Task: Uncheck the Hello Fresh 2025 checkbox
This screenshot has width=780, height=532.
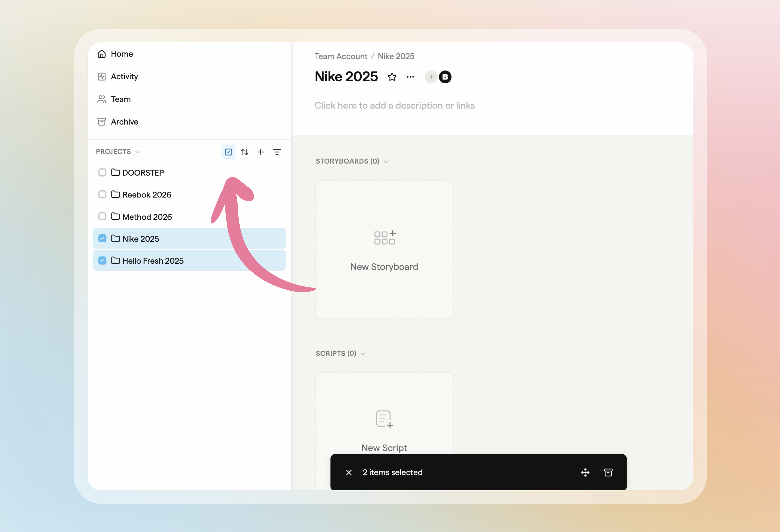Action: point(102,261)
